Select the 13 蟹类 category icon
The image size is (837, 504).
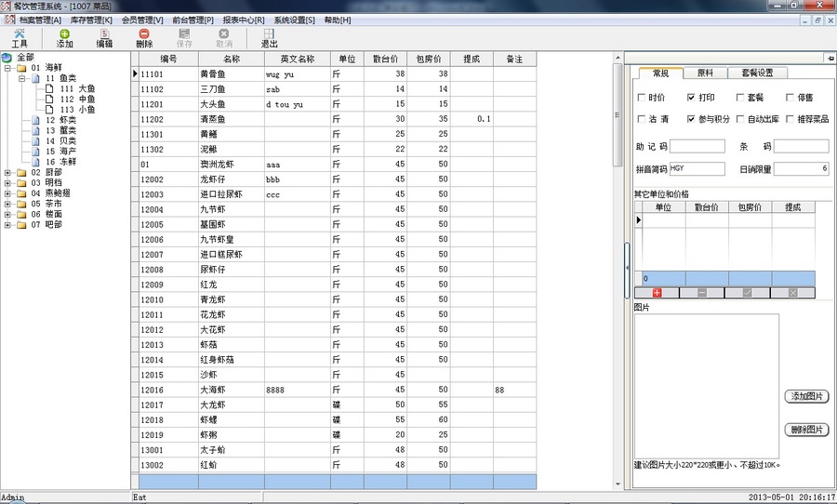tap(35, 130)
